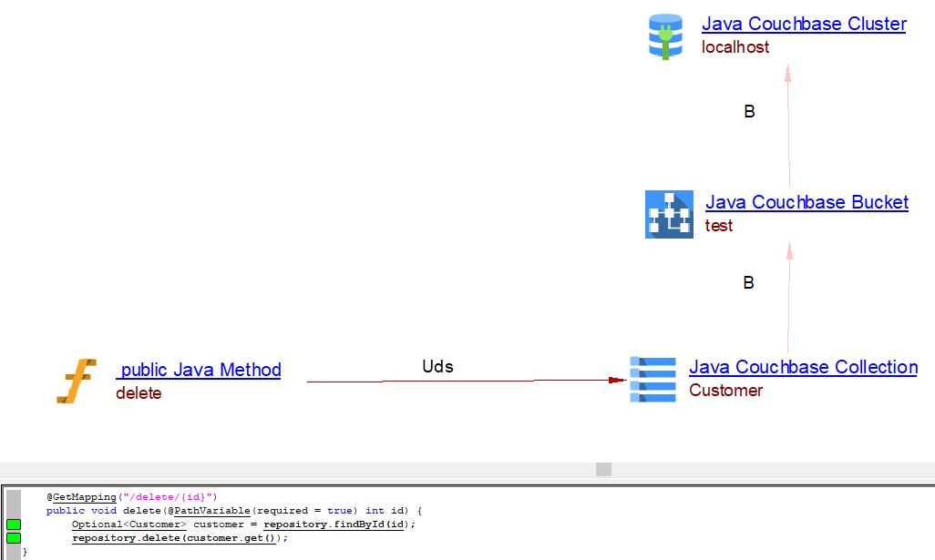The height and width of the screenshot is (560, 935).
Task: Click the horizontal scrollbar thumb below diagram
Action: (603, 469)
